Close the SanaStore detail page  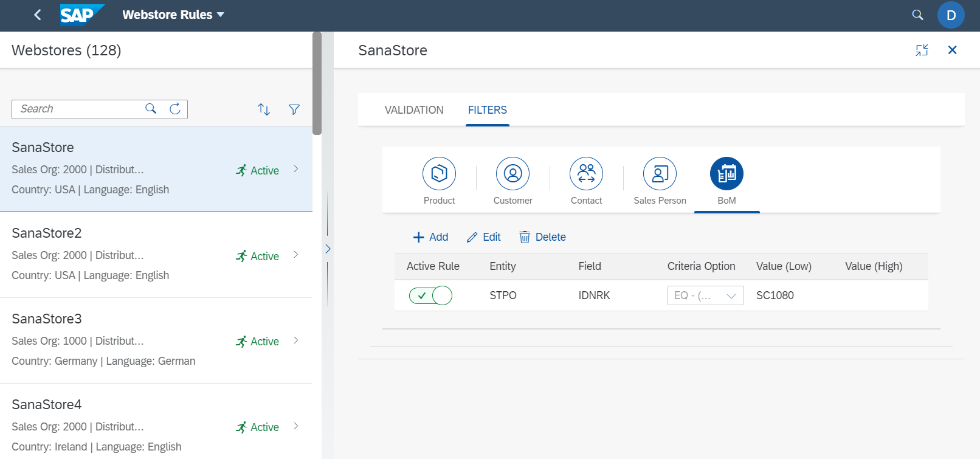pyautogui.click(x=952, y=50)
